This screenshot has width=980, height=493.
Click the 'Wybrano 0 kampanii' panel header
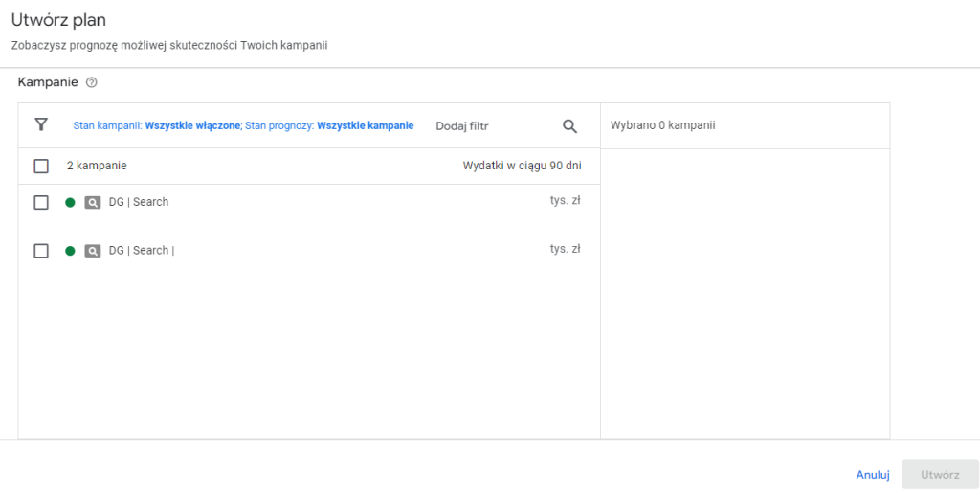pos(662,125)
